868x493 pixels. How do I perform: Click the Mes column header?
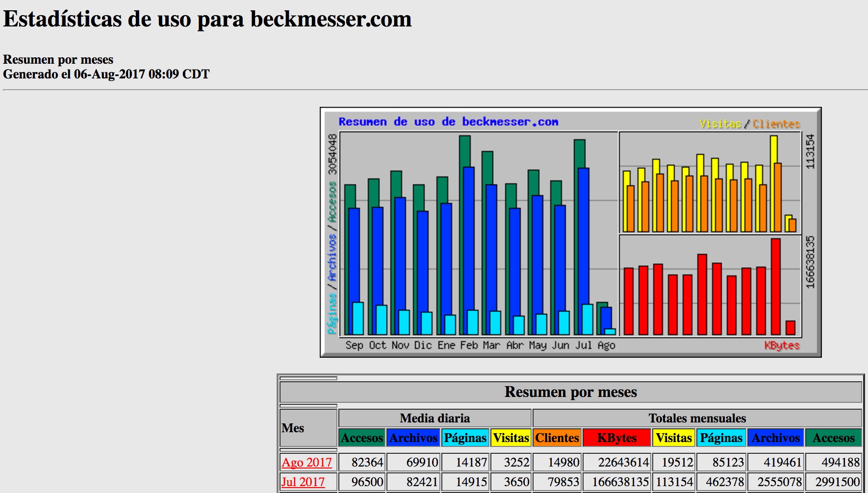pos(293,428)
